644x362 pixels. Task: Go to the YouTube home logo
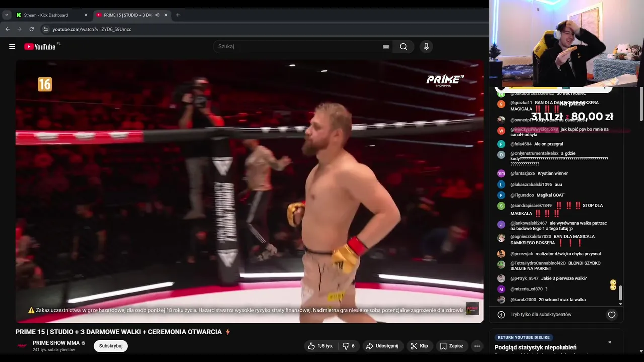[40, 47]
